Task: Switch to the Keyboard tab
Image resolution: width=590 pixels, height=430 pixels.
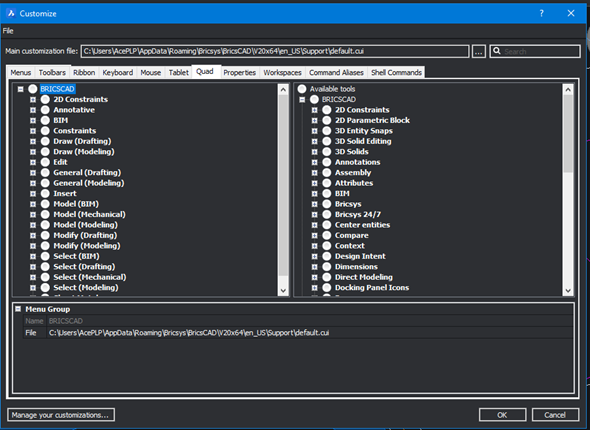Action: coord(117,72)
